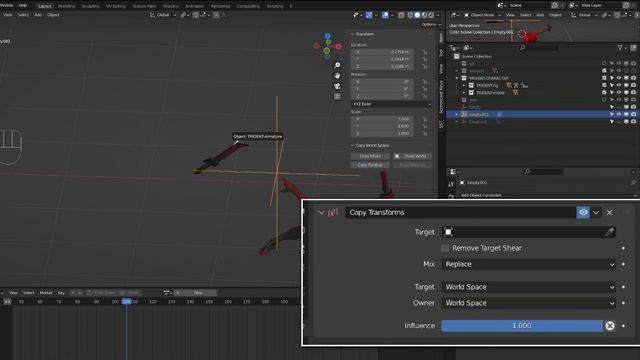Select solid viewport shading sphere icon
This screenshot has width=640, height=360.
point(417,15)
